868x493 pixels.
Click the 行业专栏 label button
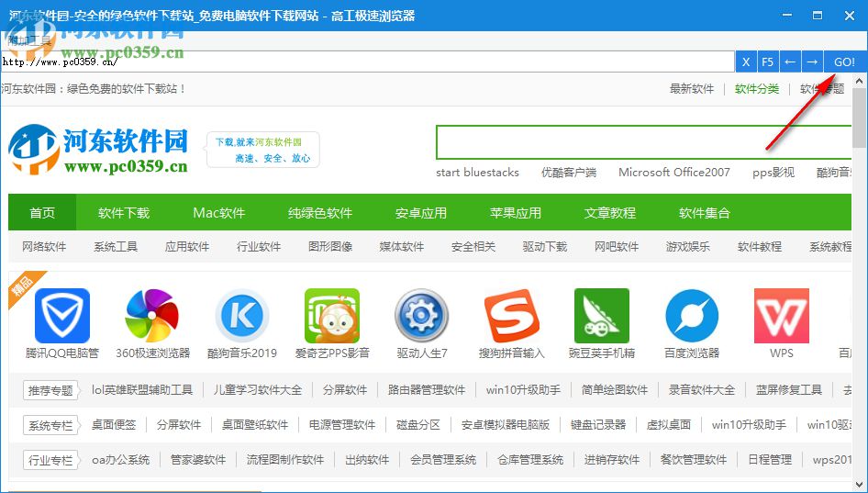click(51, 460)
